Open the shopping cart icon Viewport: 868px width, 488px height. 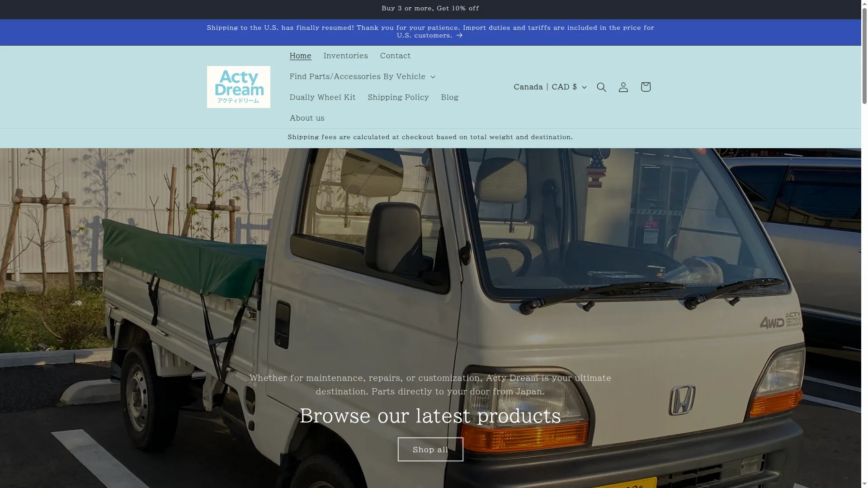[646, 87]
